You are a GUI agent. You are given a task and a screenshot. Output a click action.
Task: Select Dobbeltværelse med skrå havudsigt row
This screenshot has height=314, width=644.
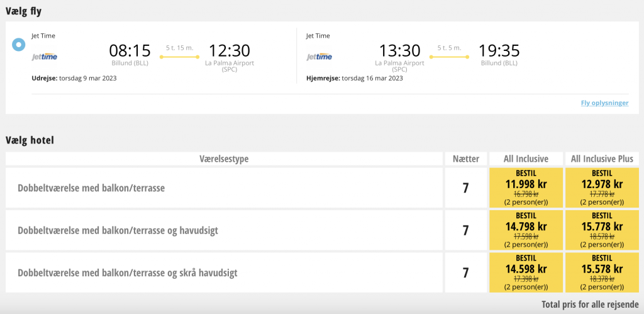point(224,272)
